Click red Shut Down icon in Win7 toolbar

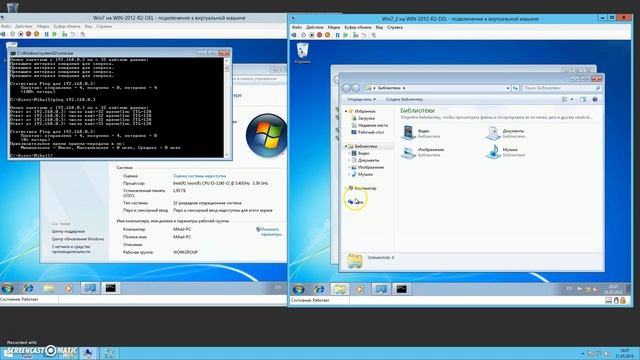pyautogui.click(x=29, y=34)
